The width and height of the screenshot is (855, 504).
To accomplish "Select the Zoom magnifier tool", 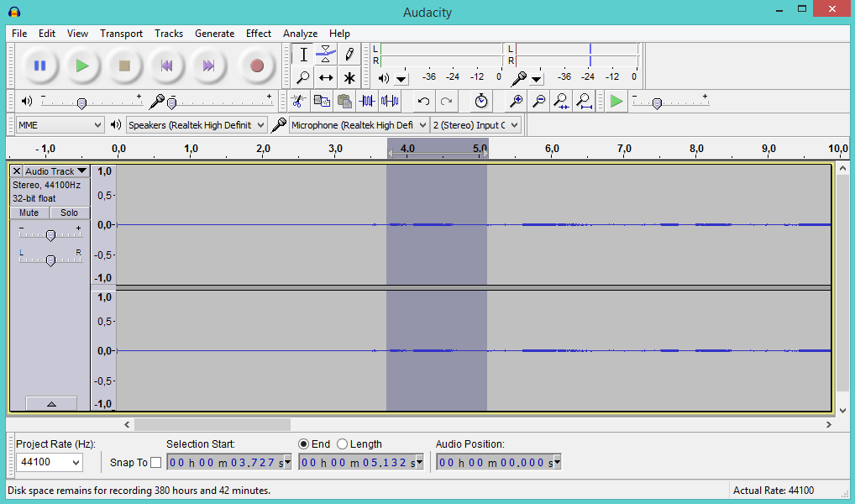I will pyautogui.click(x=303, y=77).
